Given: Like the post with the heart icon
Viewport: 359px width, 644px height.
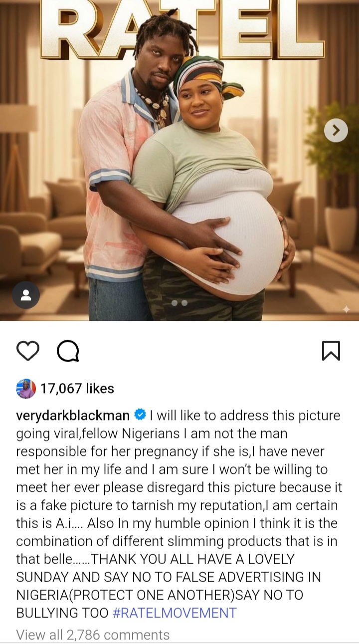Looking at the screenshot, I should [28, 351].
